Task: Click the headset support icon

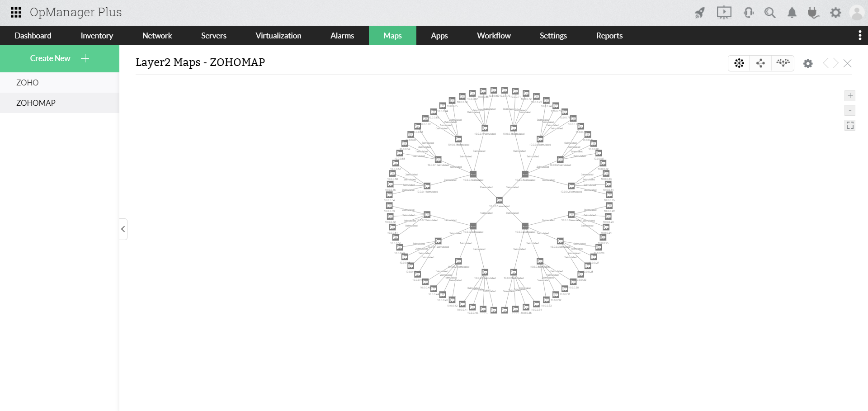Action: coord(748,13)
